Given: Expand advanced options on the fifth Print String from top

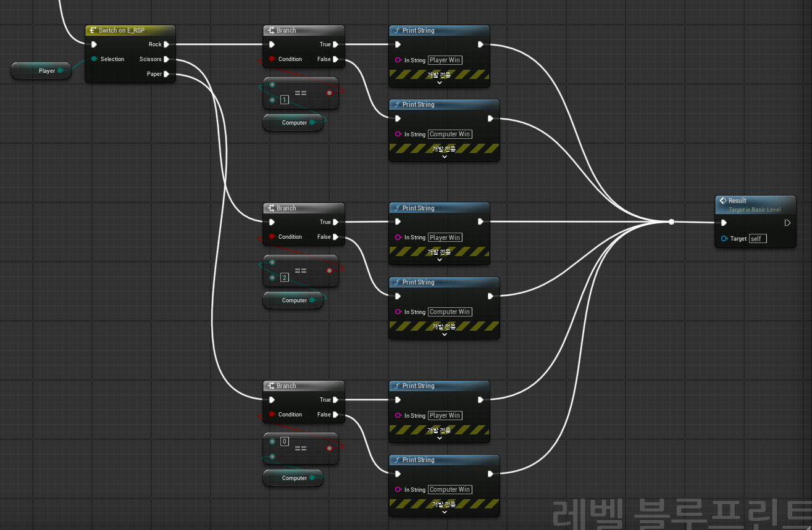Looking at the screenshot, I should 440,437.
